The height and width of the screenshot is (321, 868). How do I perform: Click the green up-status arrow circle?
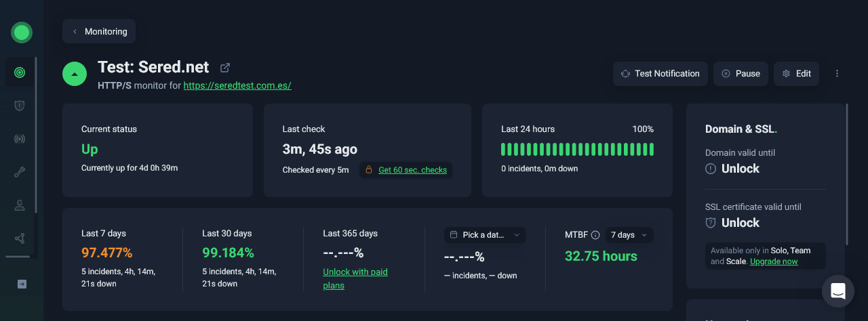coord(75,74)
